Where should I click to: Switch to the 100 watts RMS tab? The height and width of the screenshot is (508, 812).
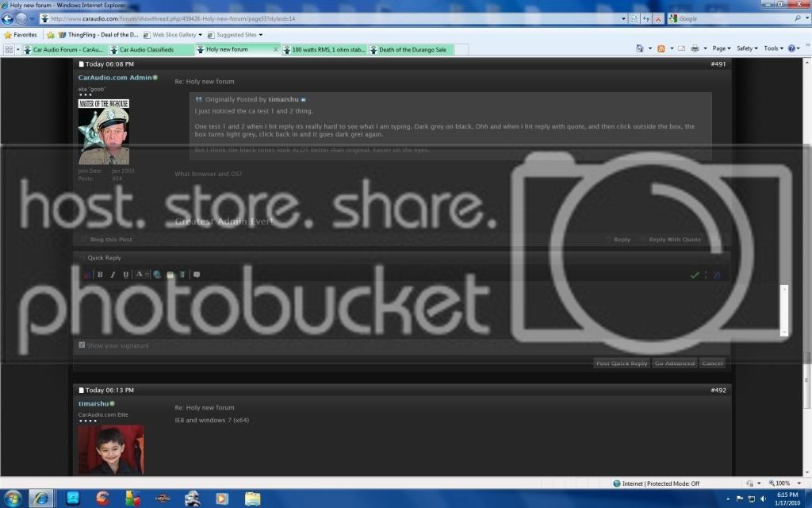coord(324,50)
